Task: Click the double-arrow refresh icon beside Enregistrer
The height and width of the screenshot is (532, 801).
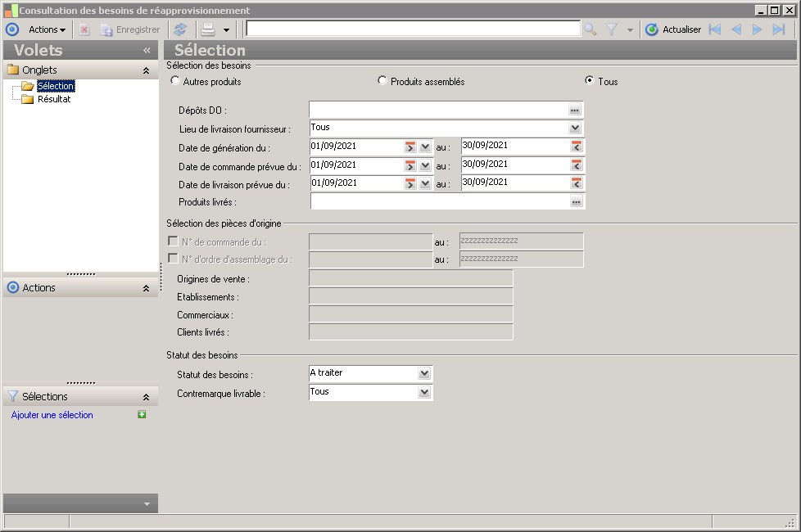Action: click(179, 29)
